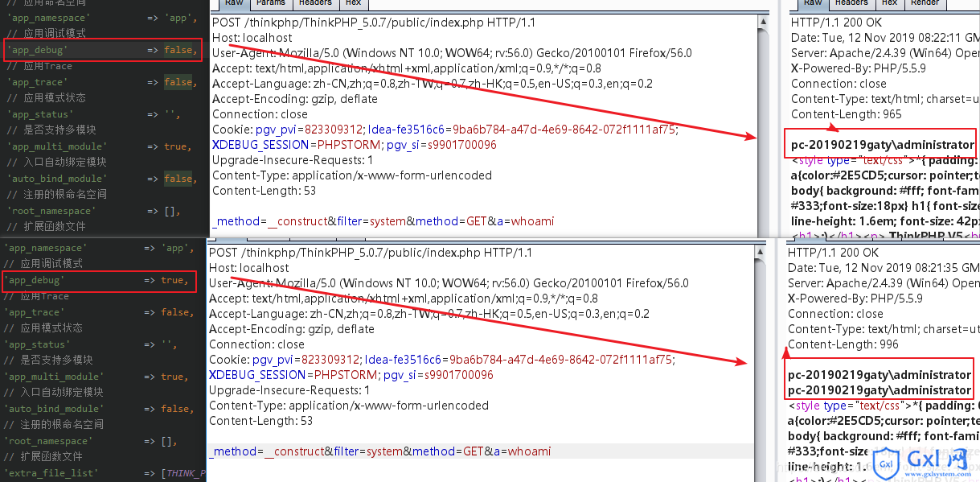Click 'app_trace' line in the lower code panel
980x482 pixels.
(x=99, y=312)
